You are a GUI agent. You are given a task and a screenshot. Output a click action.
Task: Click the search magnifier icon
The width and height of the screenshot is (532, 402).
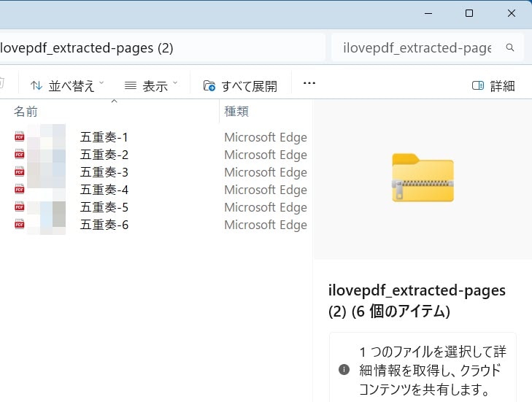510,48
